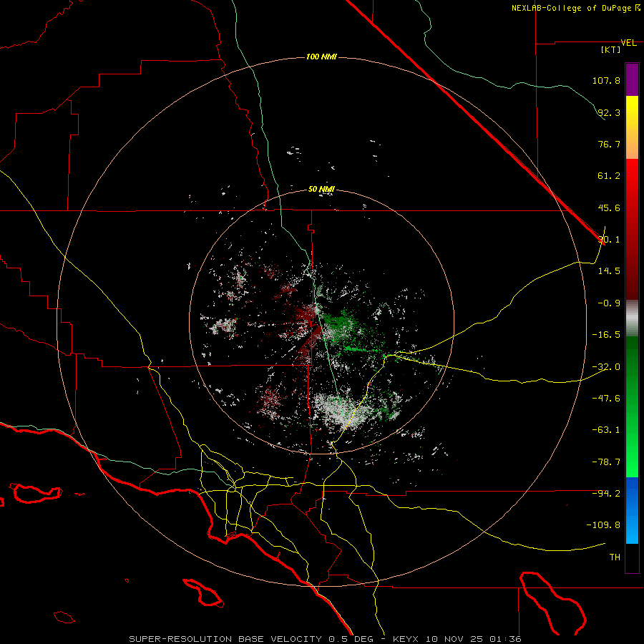Viewport: 644px width, 644px height.
Task: Click the [KT] units label
Action: tap(611, 49)
